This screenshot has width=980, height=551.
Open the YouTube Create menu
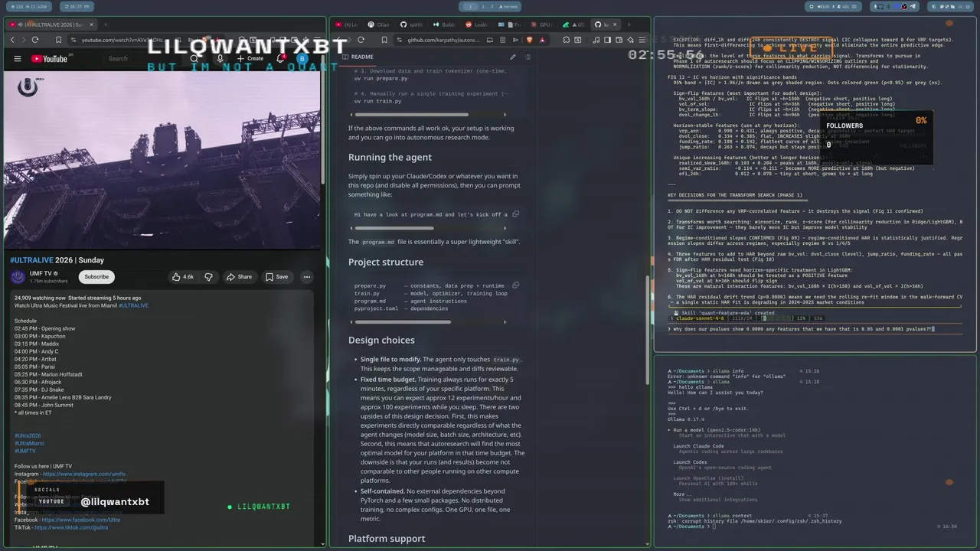coord(250,58)
